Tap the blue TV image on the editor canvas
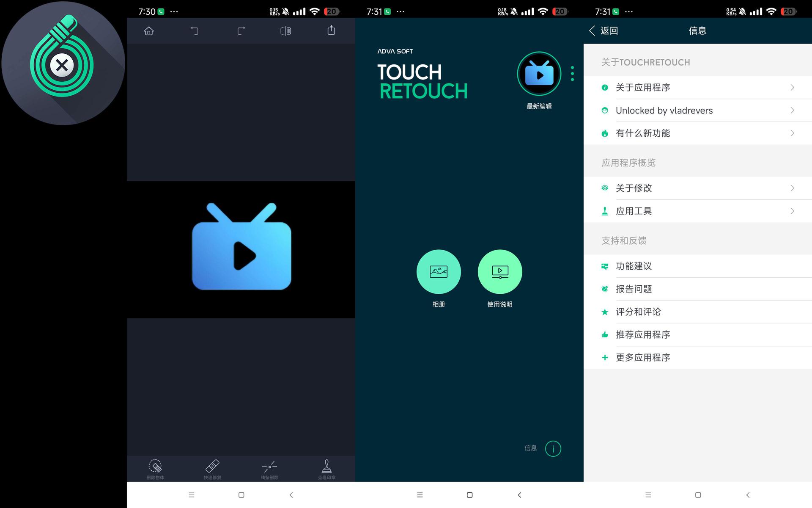 click(241, 247)
